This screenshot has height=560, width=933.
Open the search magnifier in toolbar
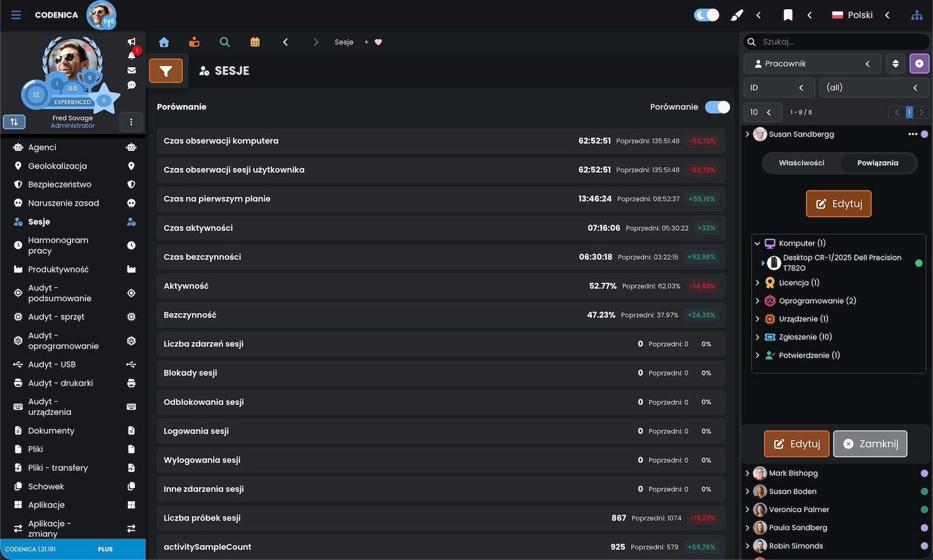225,42
